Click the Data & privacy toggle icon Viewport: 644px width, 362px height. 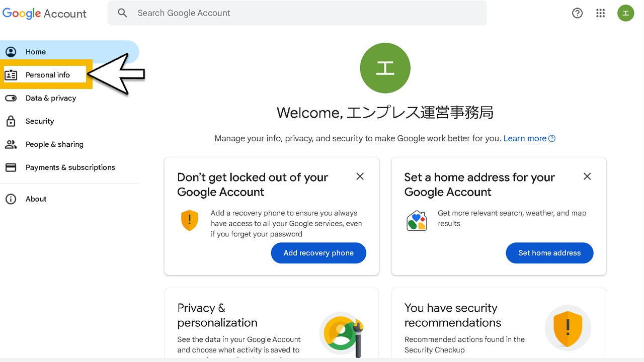pos(11,98)
